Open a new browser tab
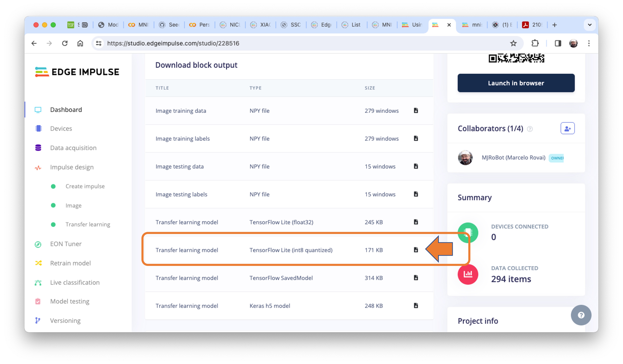This screenshot has height=364, width=623. (x=554, y=25)
